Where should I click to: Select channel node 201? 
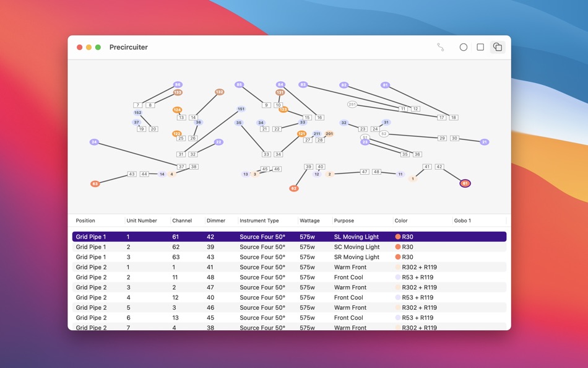click(329, 134)
